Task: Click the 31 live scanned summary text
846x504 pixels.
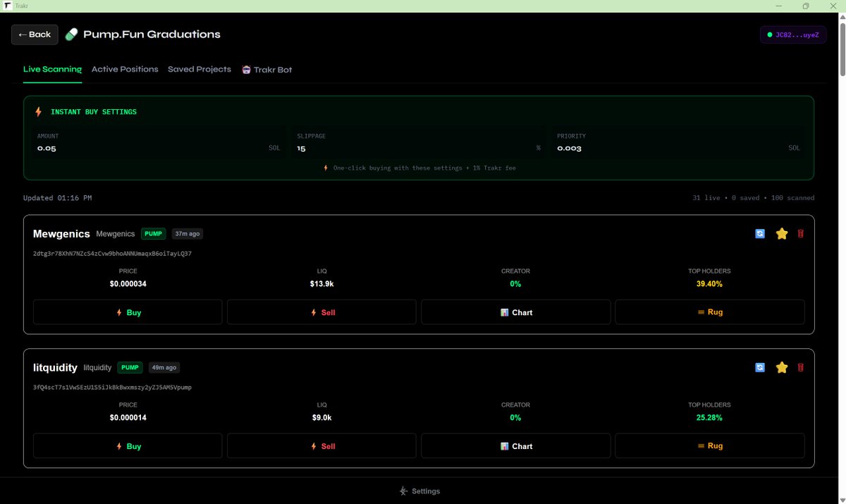Action: [754, 198]
